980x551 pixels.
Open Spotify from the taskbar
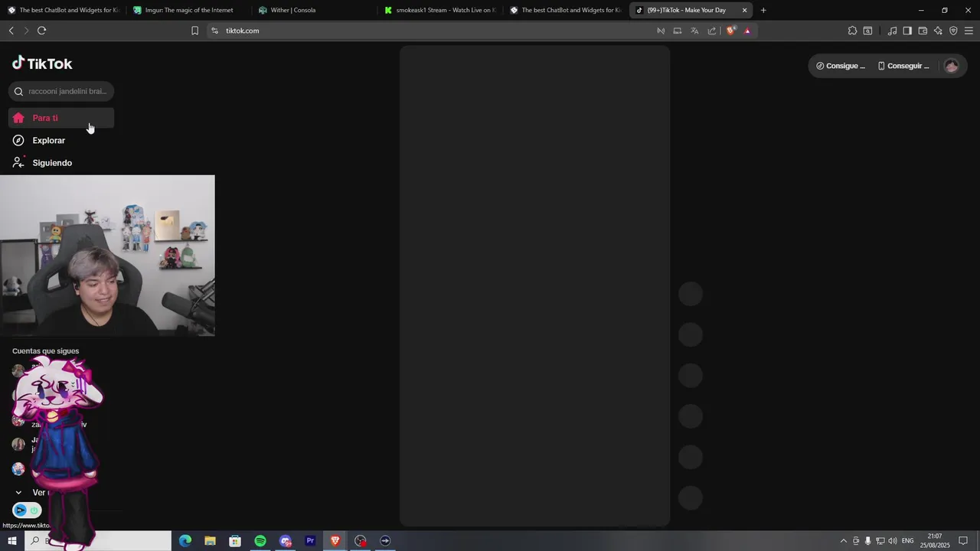pyautogui.click(x=260, y=541)
